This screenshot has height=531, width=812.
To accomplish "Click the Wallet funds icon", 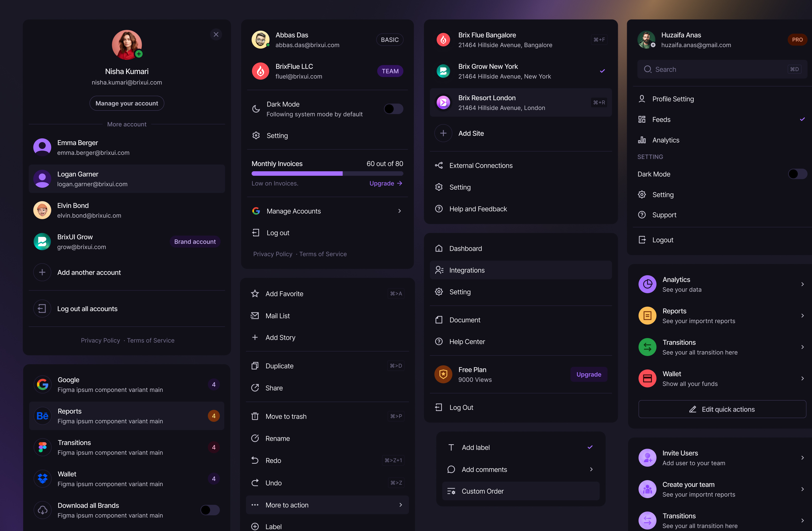I will [647, 378].
